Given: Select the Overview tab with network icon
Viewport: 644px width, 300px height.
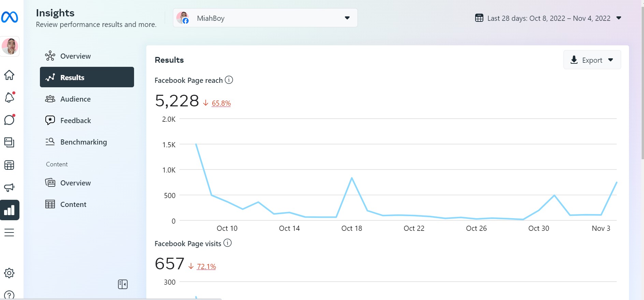Looking at the screenshot, I should pos(87,56).
